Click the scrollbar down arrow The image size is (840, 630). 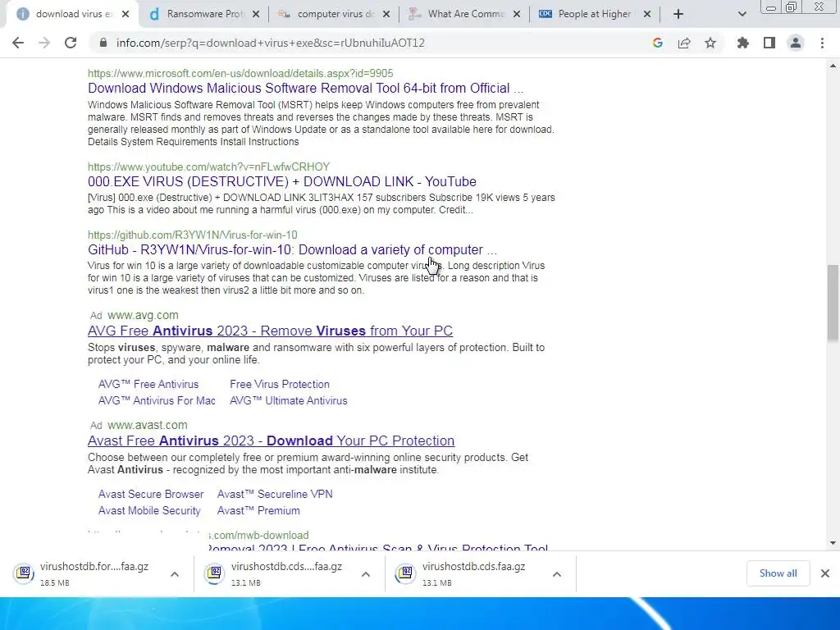[x=833, y=543]
